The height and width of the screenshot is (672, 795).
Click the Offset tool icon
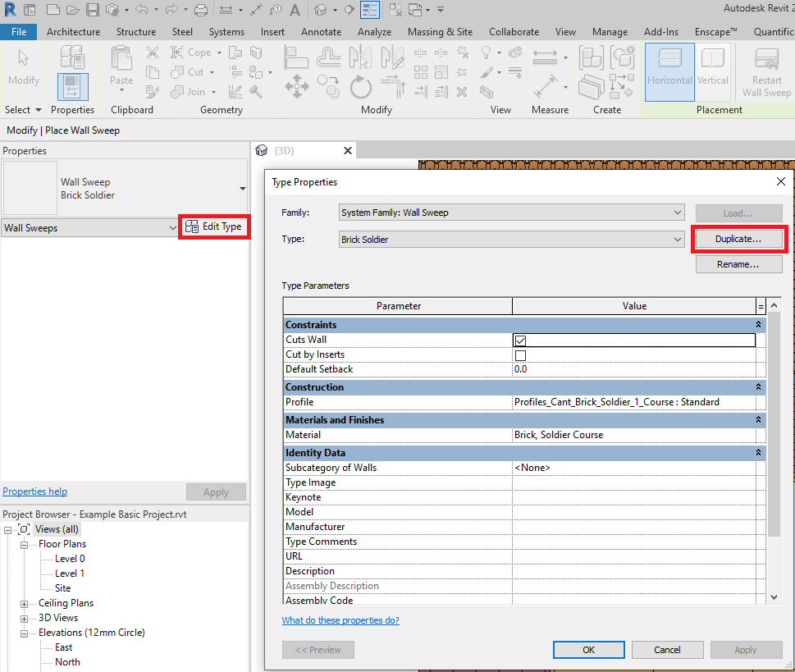coord(328,57)
